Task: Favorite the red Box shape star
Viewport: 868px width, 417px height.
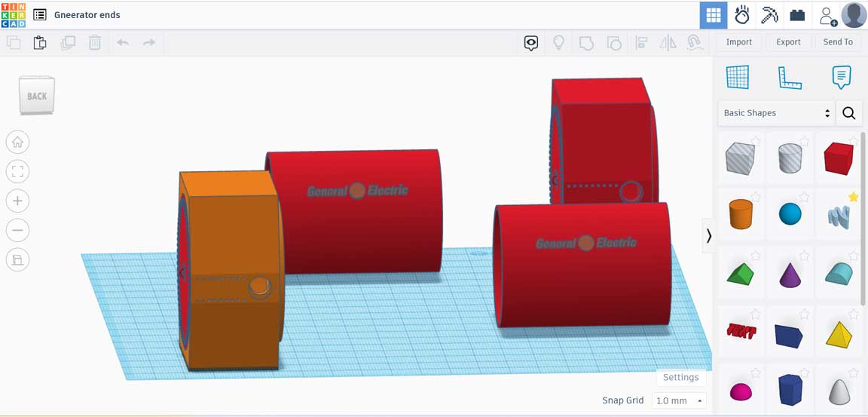Action: point(853,141)
